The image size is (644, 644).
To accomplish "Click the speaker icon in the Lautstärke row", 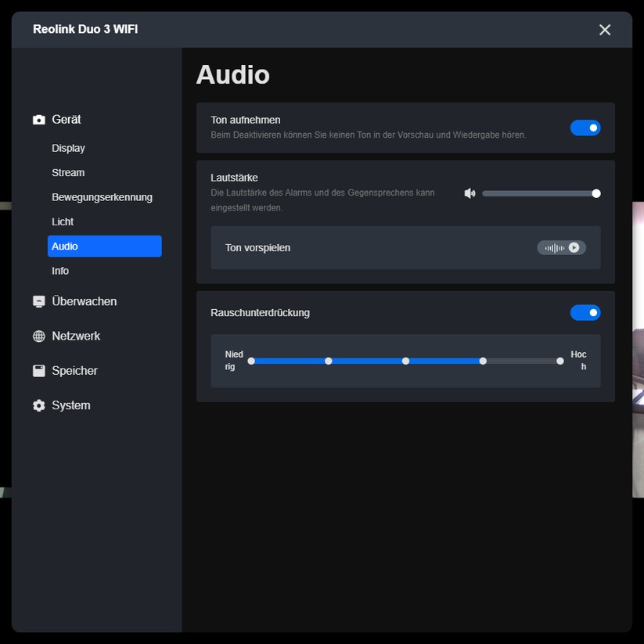I will click(x=470, y=192).
